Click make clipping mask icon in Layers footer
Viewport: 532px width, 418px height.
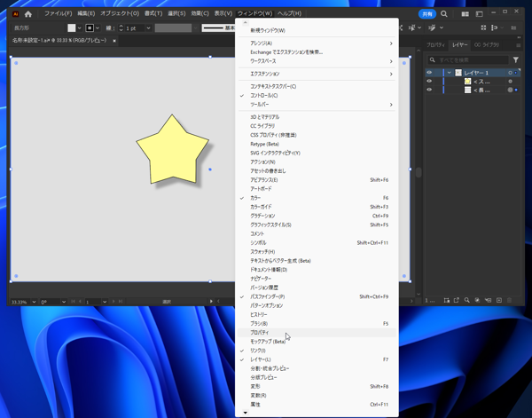[x=477, y=300]
